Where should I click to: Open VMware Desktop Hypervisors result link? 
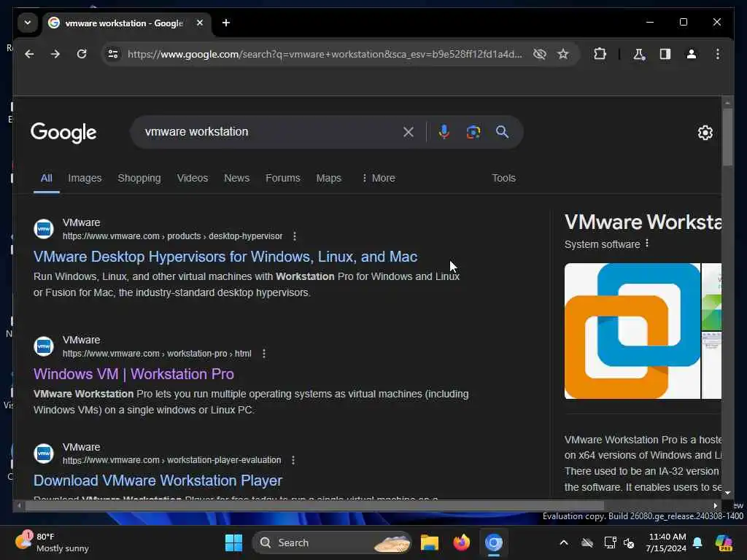click(x=225, y=257)
